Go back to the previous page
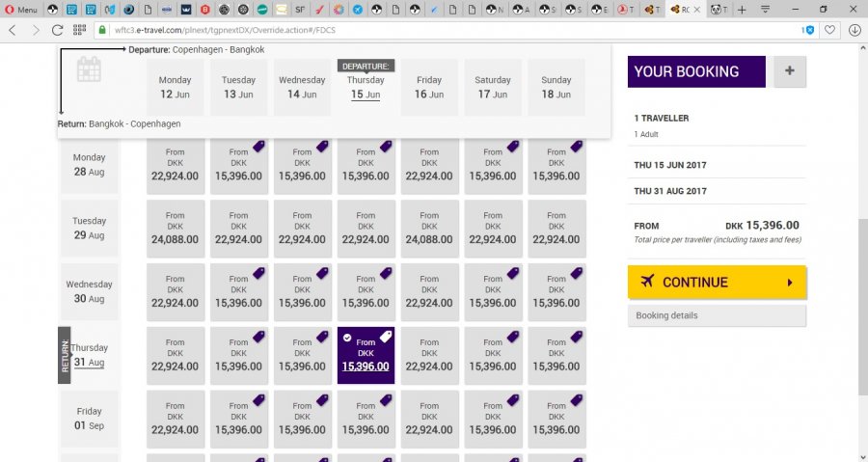 click(x=13, y=31)
